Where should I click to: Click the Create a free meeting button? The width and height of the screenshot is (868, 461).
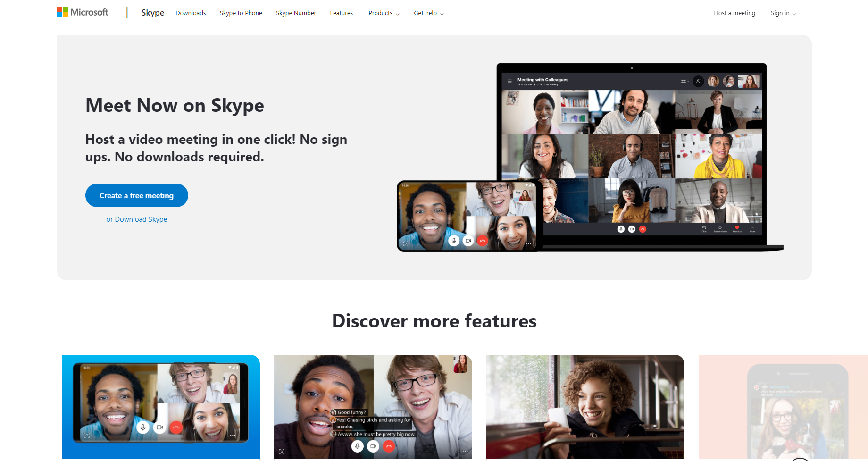click(137, 195)
